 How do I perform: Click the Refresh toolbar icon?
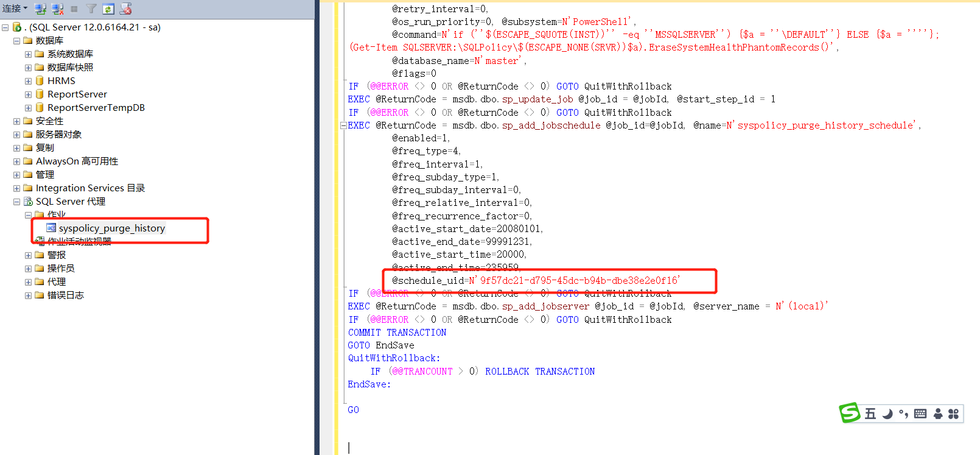click(x=108, y=9)
